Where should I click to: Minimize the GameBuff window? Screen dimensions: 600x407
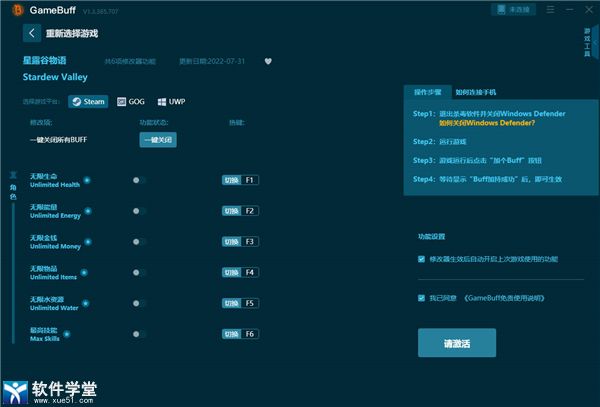(570, 9)
